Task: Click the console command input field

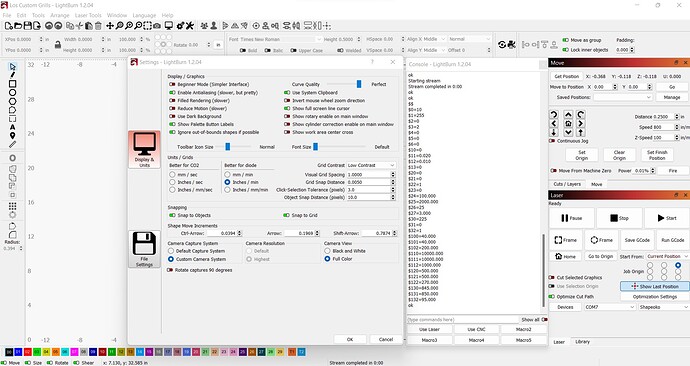Action: [x=462, y=319]
